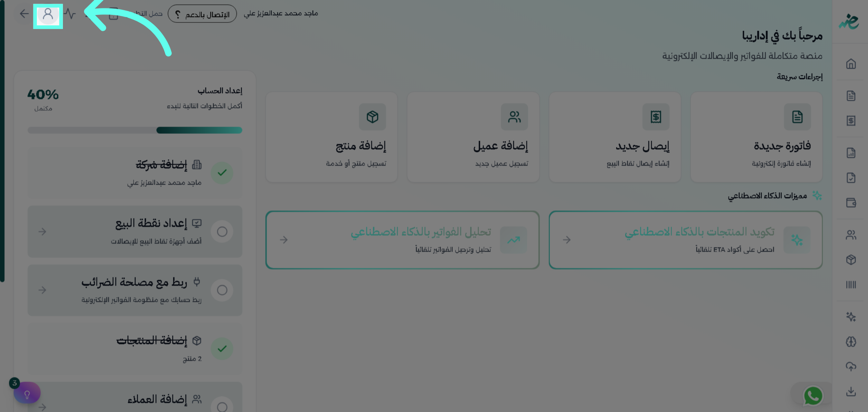This screenshot has height=412, width=868.
Task: Click the completed checkmark on إضافة المنتجات
Action: [x=222, y=348]
